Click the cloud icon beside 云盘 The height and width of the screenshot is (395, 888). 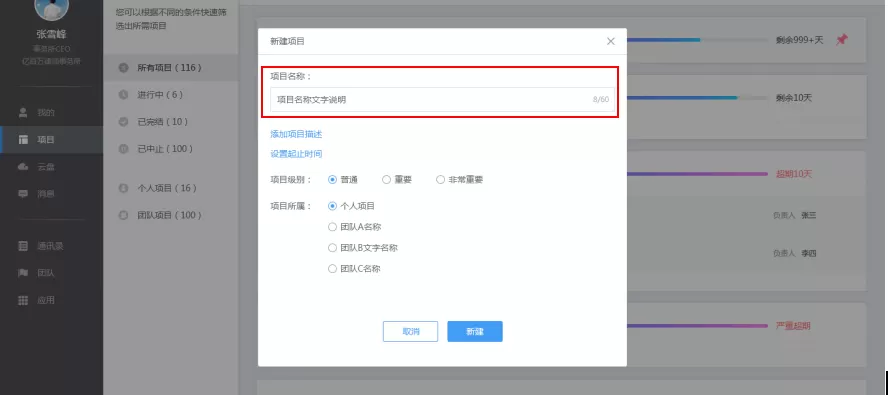(x=23, y=167)
